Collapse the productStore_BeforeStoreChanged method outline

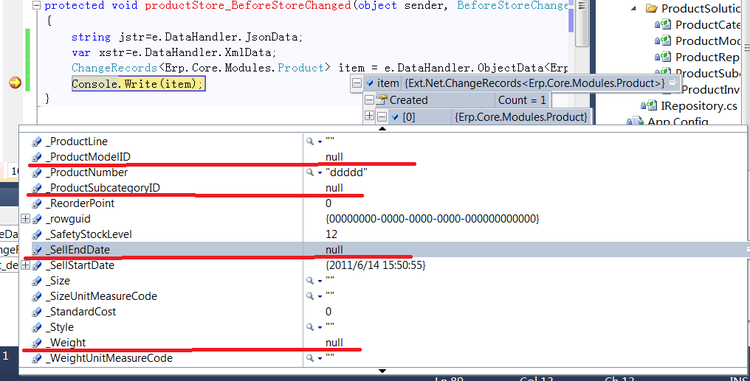click(x=36, y=6)
